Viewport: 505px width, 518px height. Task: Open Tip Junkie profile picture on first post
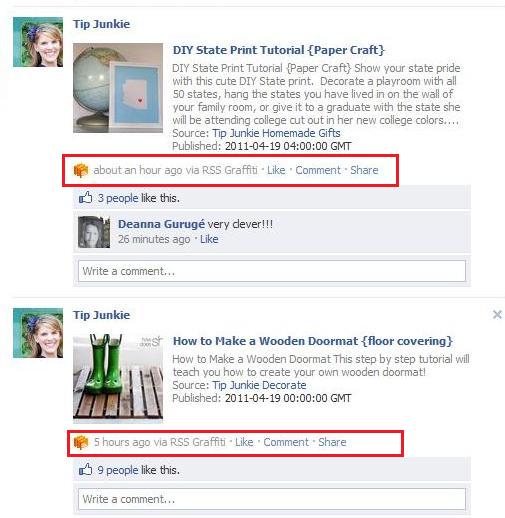coord(38,42)
